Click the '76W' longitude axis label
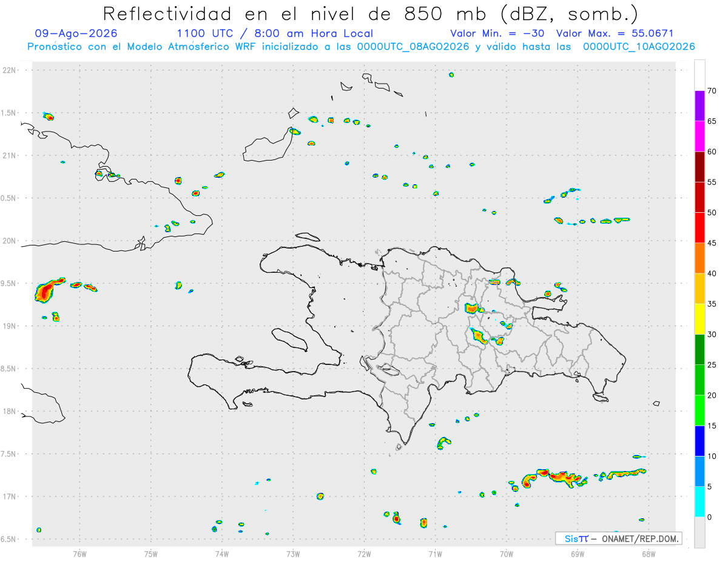This screenshot has width=728, height=562. click(79, 553)
